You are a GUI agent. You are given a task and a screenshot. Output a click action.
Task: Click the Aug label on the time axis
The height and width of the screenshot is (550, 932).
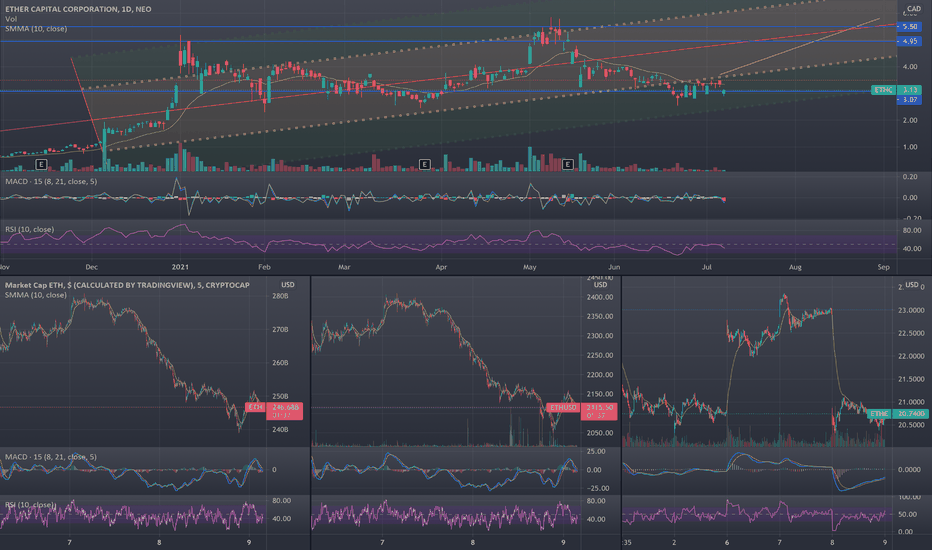[795, 267]
